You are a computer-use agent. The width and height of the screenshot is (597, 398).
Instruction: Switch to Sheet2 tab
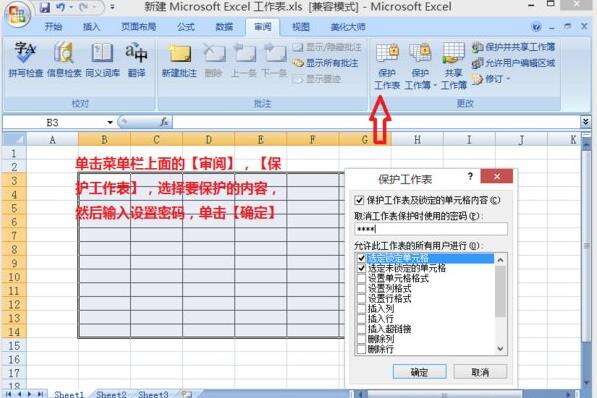(x=111, y=394)
